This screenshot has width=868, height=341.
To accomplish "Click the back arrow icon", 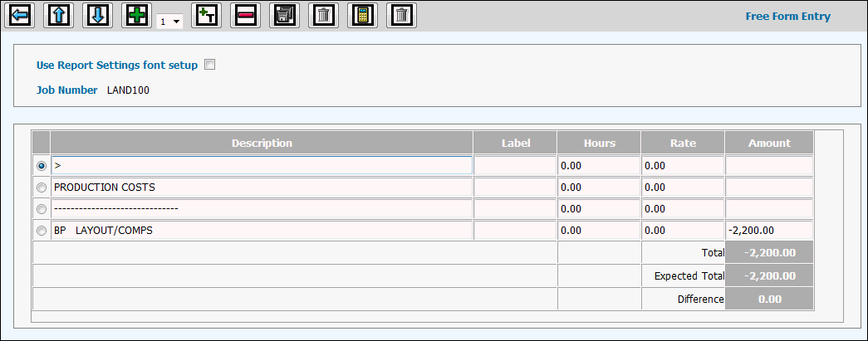I will click(20, 16).
